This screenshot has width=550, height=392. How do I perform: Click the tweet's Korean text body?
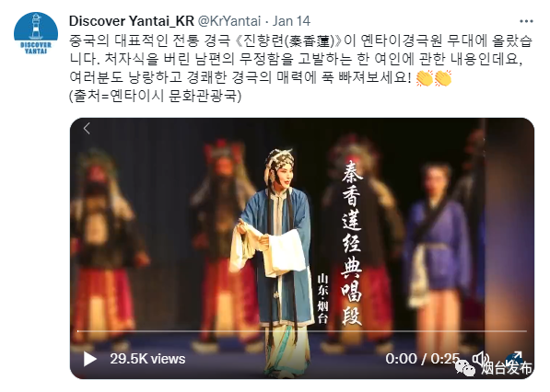pos(300,59)
